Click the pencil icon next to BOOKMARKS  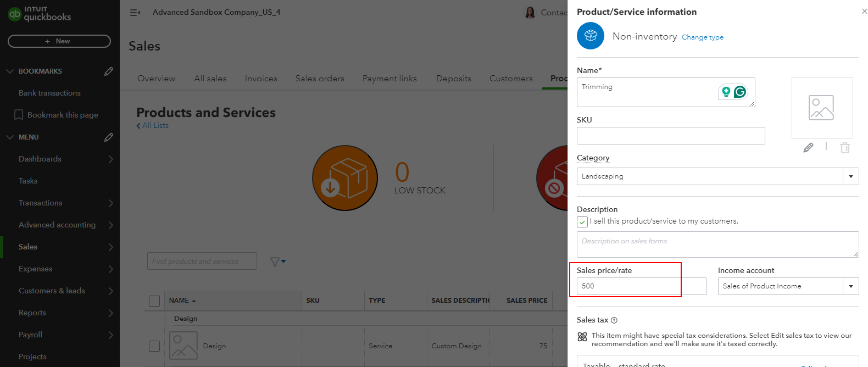(x=109, y=71)
